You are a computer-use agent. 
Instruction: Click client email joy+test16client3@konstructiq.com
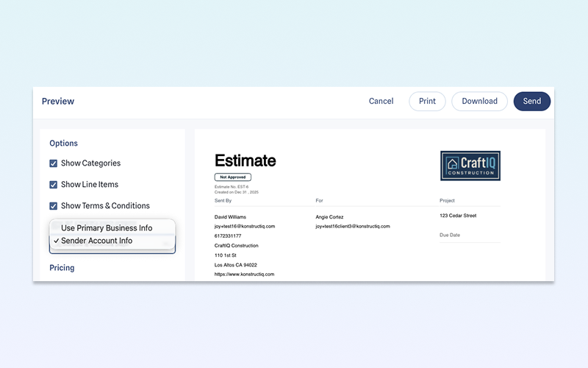(x=353, y=227)
